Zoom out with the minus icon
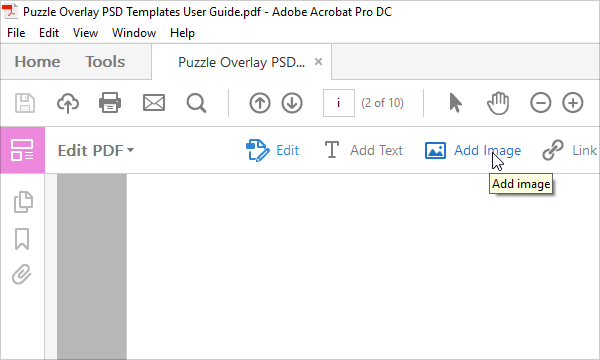The height and width of the screenshot is (360, 600). pos(541,103)
